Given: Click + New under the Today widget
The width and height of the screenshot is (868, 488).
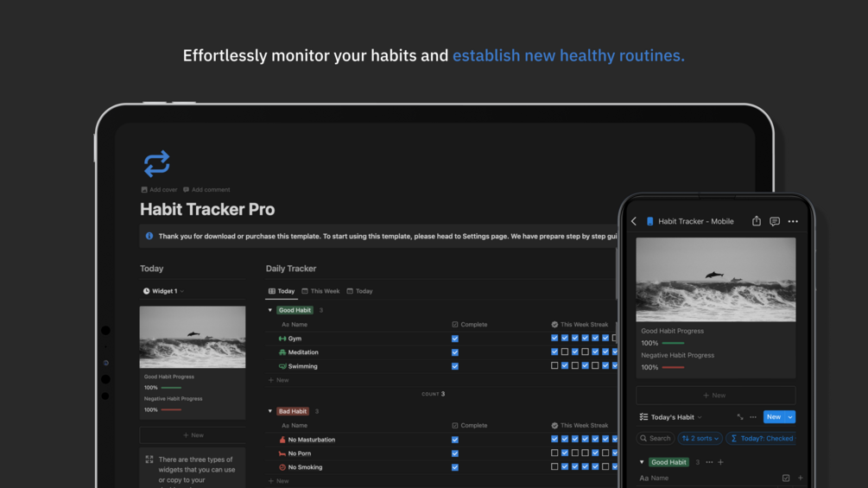Looking at the screenshot, I should 193,435.
